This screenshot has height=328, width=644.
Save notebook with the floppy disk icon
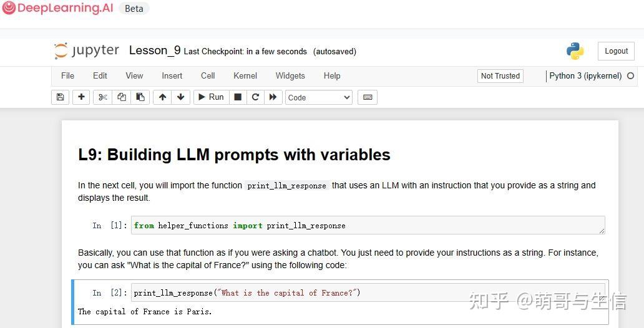point(60,97)
